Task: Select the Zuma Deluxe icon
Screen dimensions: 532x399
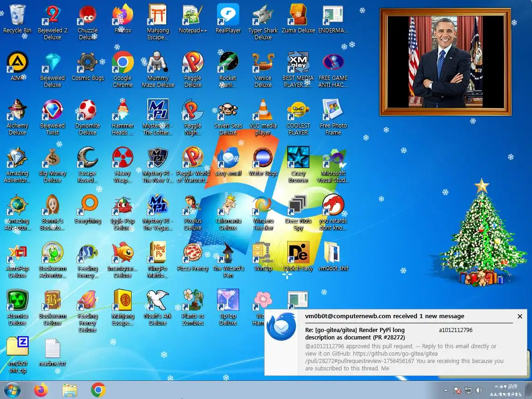Action: [298, 18]
